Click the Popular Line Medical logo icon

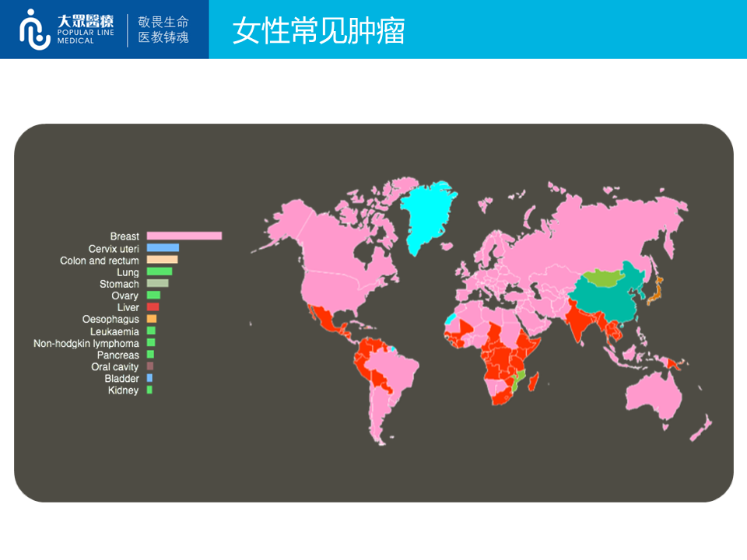coord(35,30)
